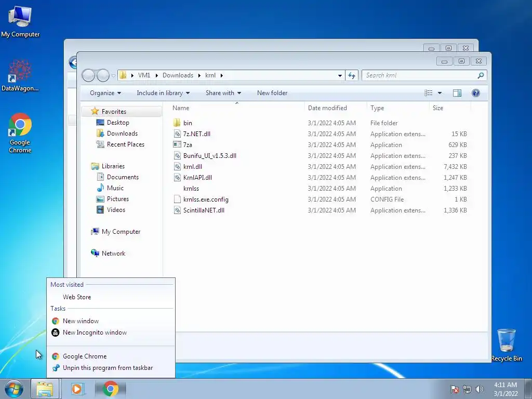Click the taskbar clock showing 4:11 AM
532x399 pixels.
[506, 389]
